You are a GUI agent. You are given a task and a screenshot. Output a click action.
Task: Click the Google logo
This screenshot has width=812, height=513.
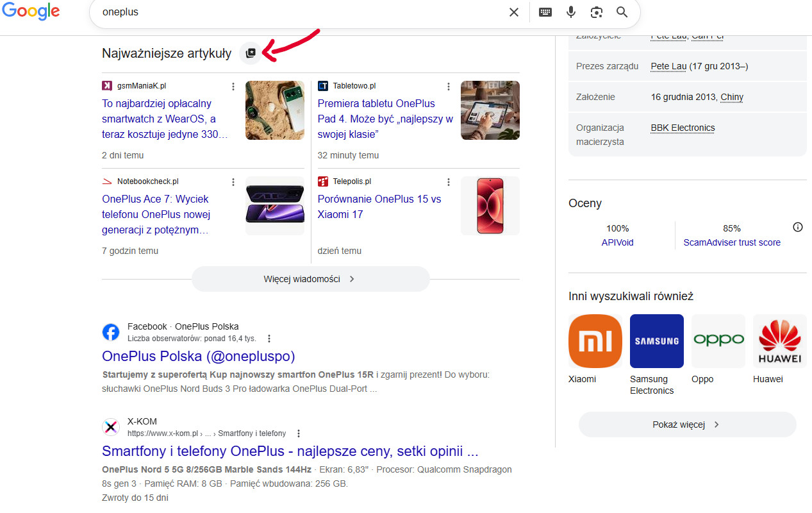pos(31,11)
